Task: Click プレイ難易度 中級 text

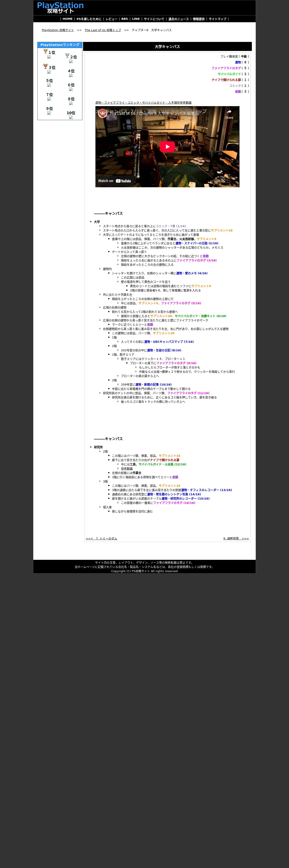Action: (235, 56)
